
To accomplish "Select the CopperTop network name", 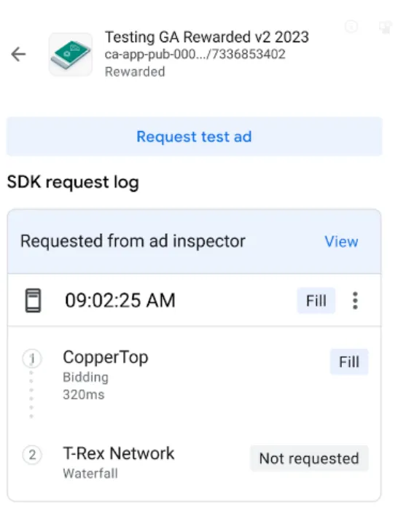I will [x=106, y=357].
